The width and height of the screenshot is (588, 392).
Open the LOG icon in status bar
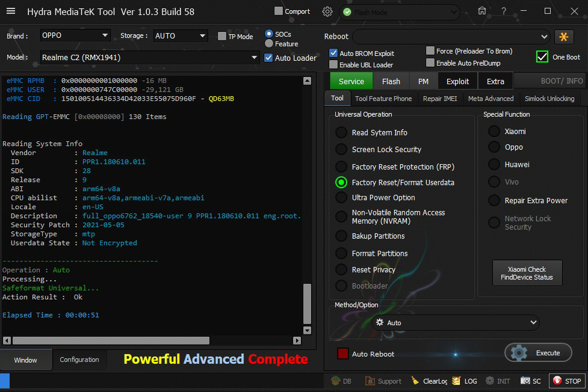tap(456, 381)
